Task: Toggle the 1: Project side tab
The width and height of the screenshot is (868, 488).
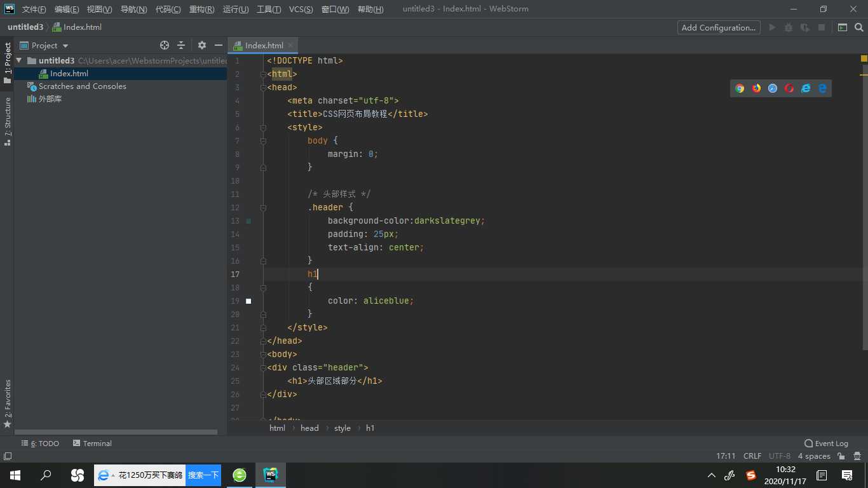Action: (7, 63)
